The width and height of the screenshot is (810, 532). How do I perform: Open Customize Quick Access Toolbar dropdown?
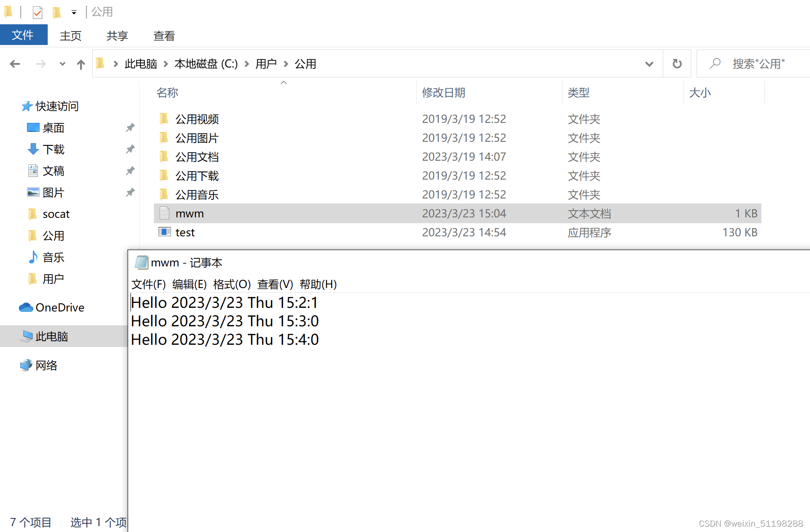[74, 13]
